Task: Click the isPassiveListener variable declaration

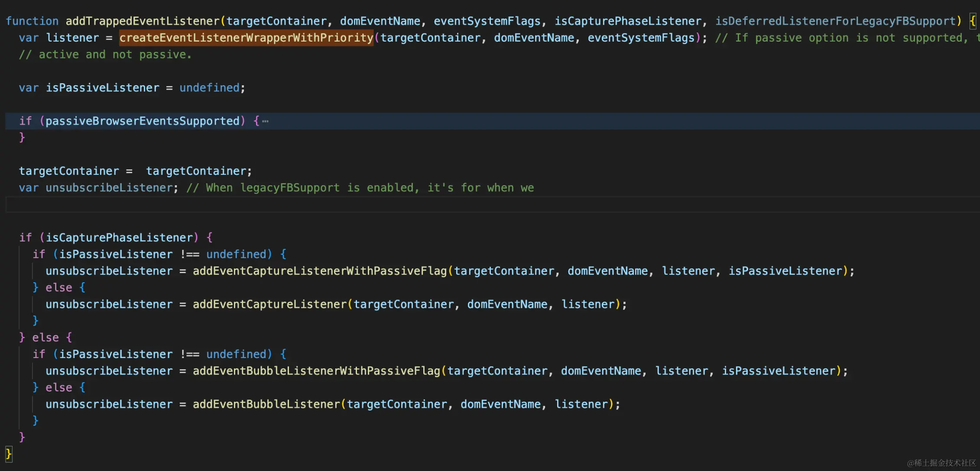Action: [102, 88]
